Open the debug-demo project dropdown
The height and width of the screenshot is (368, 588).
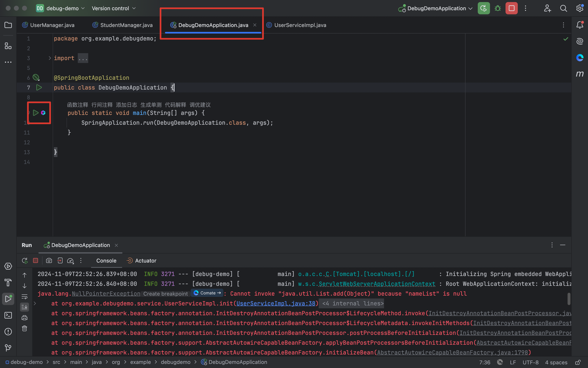coord(60,8)
